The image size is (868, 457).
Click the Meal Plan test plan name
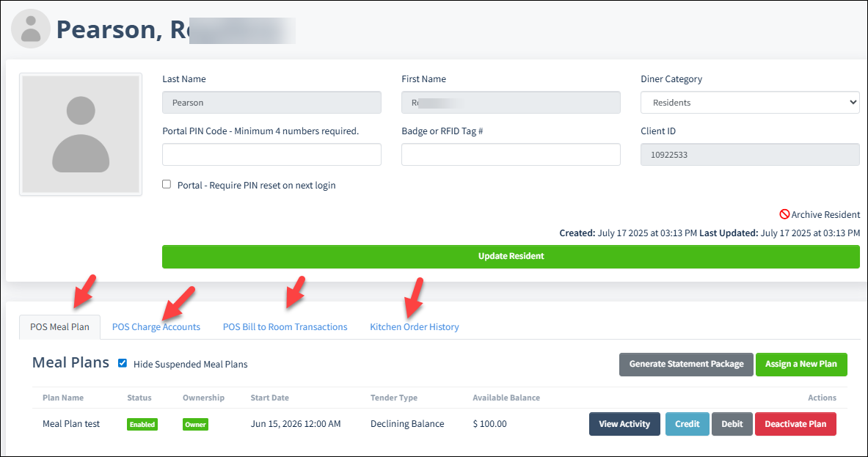[x=71, y=424]
